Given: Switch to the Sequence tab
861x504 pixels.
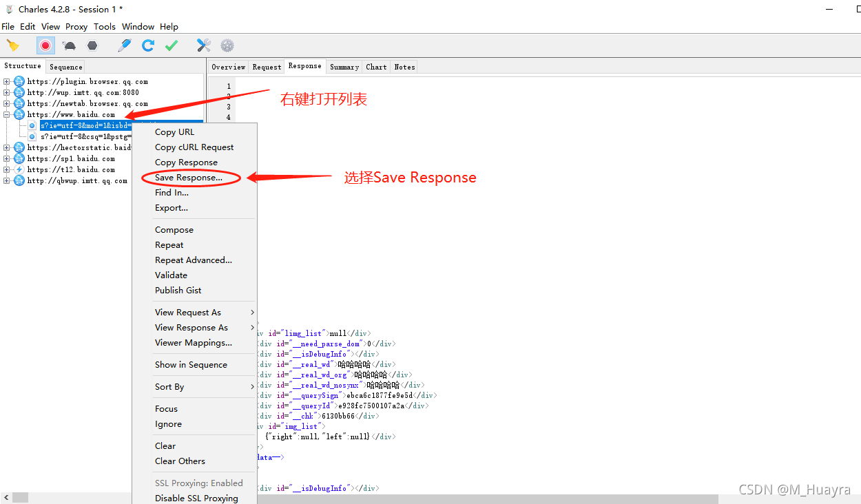Looking at the screenshot, I should click(66, 67).
